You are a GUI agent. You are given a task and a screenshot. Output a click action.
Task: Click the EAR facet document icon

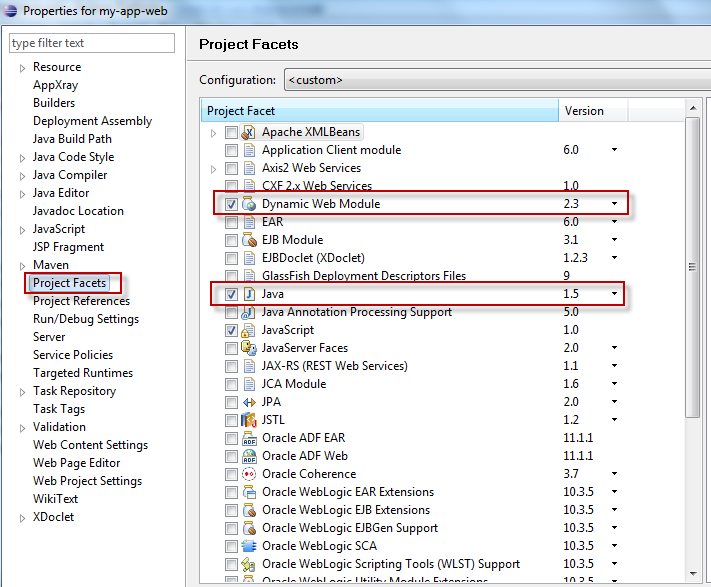coord(249,222)
